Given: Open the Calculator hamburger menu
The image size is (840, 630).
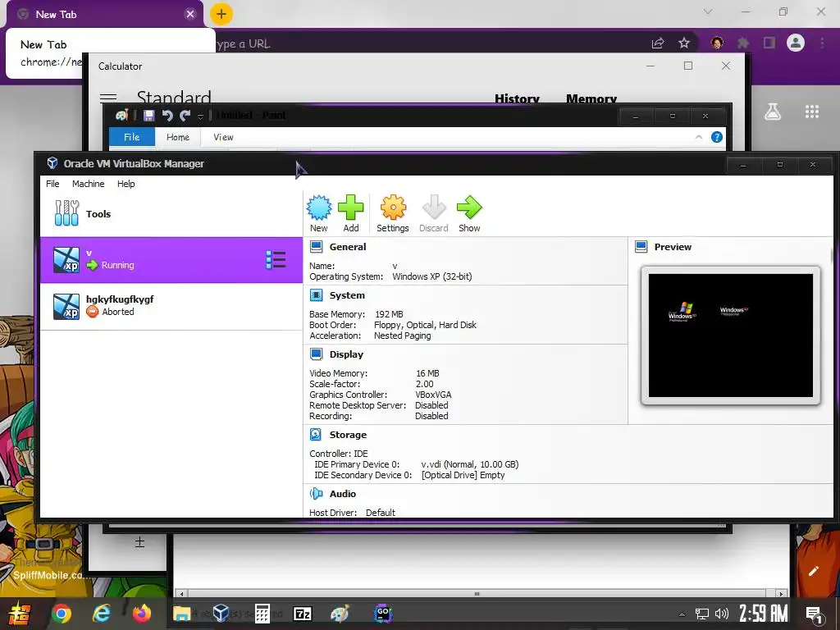Looking at the screenshot, I should (108, 97).
